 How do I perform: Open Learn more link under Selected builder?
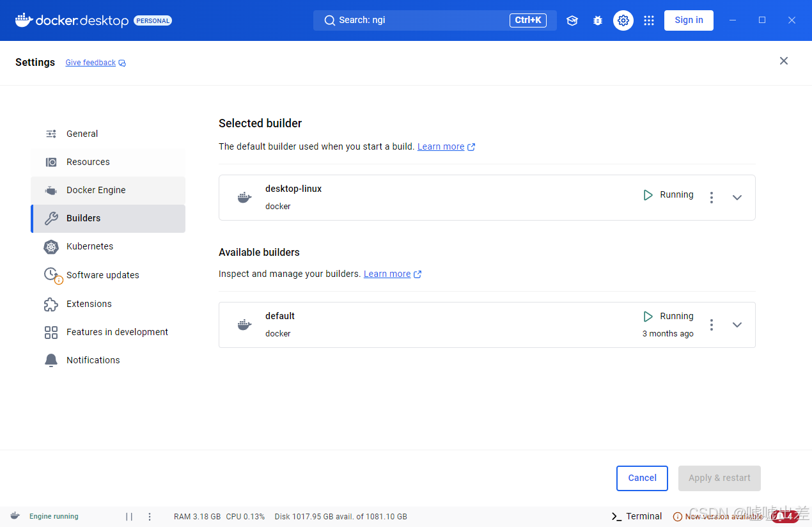pyautogui.click(x=441, y=146)
